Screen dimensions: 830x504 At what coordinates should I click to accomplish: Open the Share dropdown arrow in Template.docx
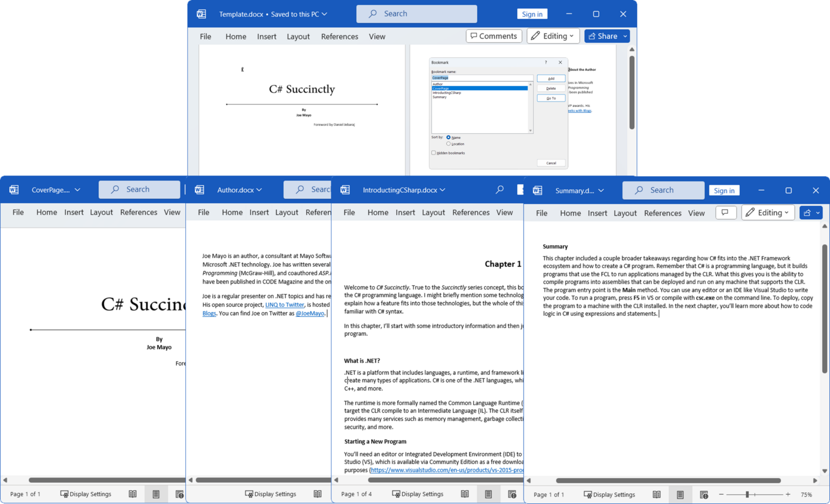(625, 36)
